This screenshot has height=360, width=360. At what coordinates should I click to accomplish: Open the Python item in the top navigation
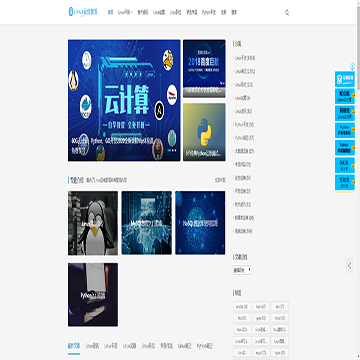[209, 12]
